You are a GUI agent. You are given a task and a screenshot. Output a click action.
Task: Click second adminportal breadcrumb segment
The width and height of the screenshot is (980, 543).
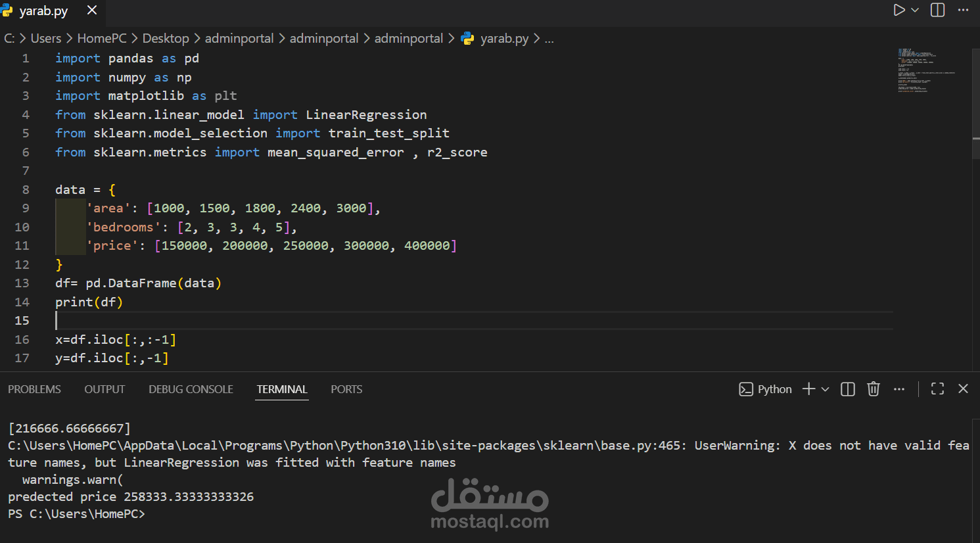[324, 38]
